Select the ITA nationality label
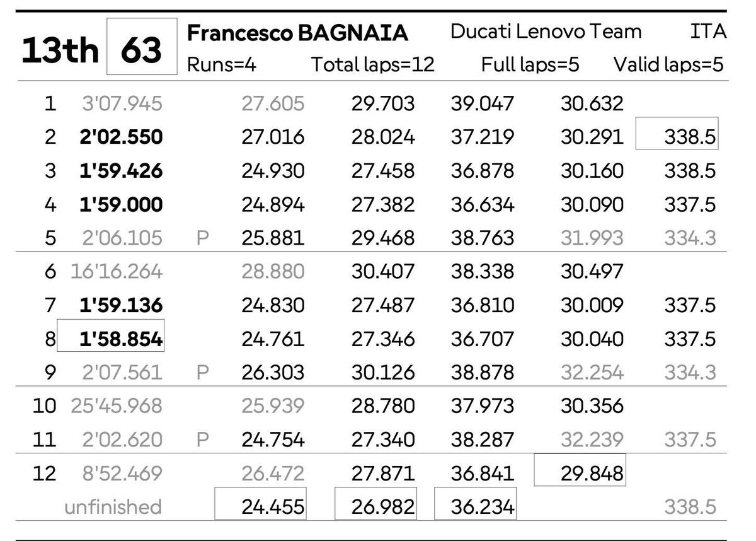 point(708,32)
